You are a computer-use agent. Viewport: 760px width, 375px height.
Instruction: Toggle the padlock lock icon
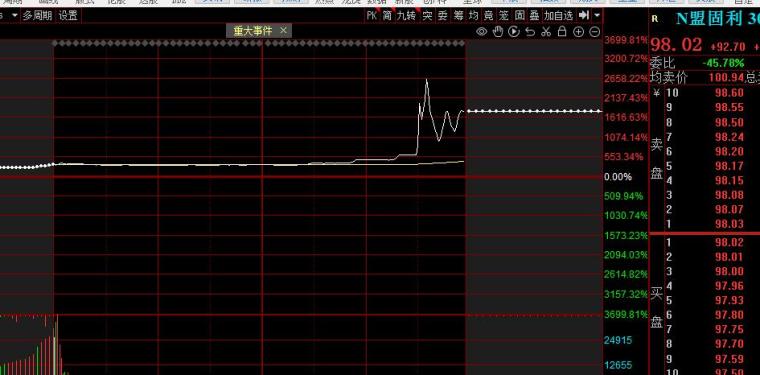pos(562,32)
